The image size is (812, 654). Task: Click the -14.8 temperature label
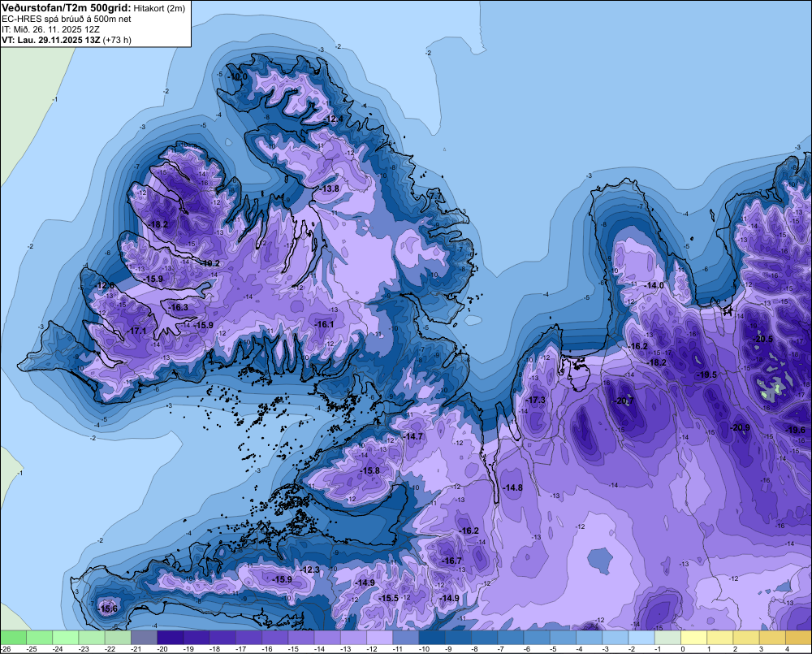(x=512, y=487)
